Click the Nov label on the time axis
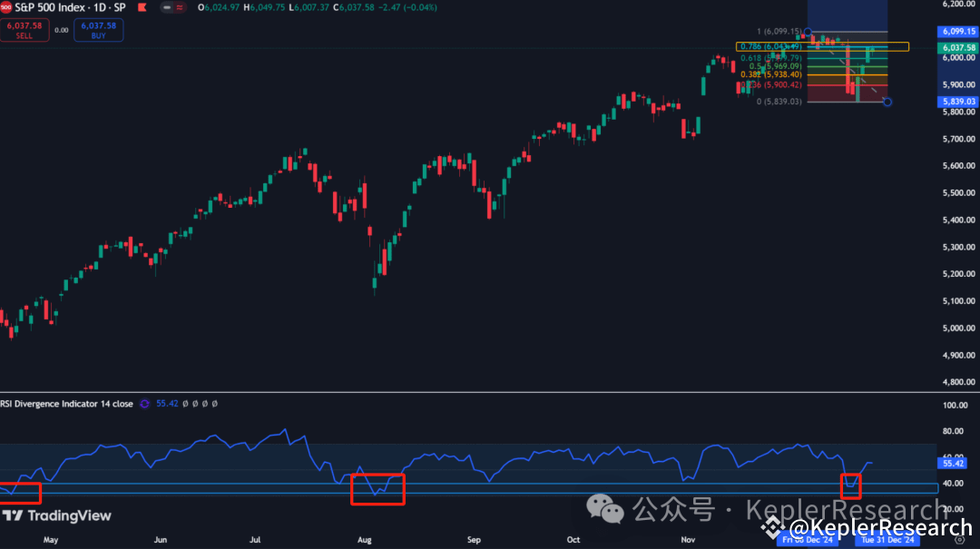 (x=688, y=540)
